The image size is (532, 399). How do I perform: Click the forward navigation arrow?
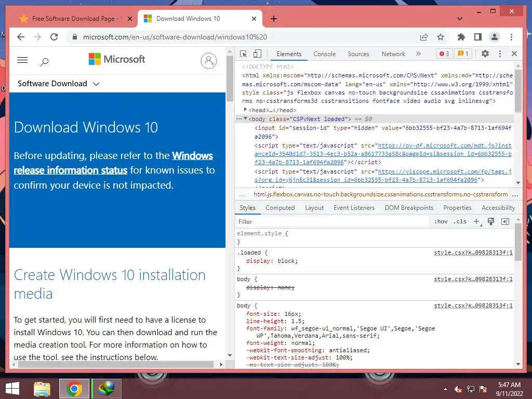coord(37,37)
